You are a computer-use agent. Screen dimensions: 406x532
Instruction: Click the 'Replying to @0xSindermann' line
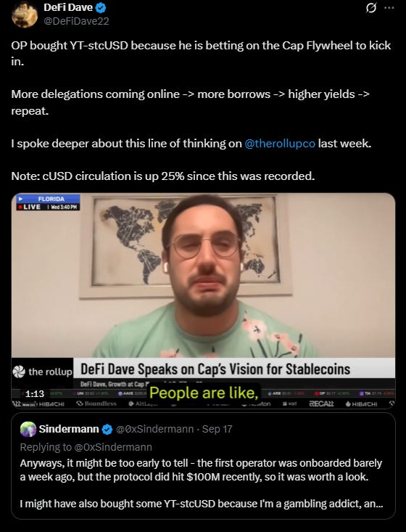click(x=86, y=447)
